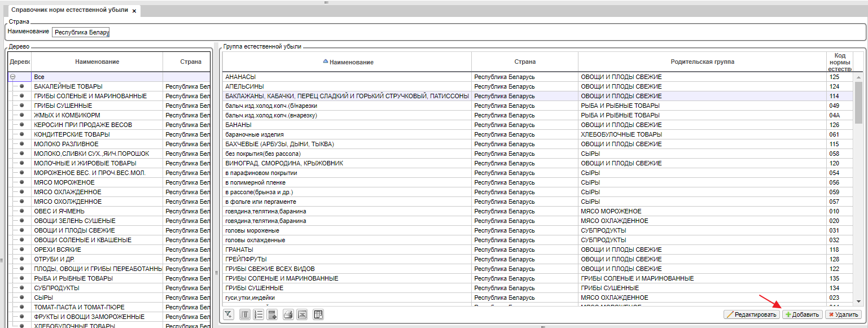Click the Наименование country input field

pos(81,32)
